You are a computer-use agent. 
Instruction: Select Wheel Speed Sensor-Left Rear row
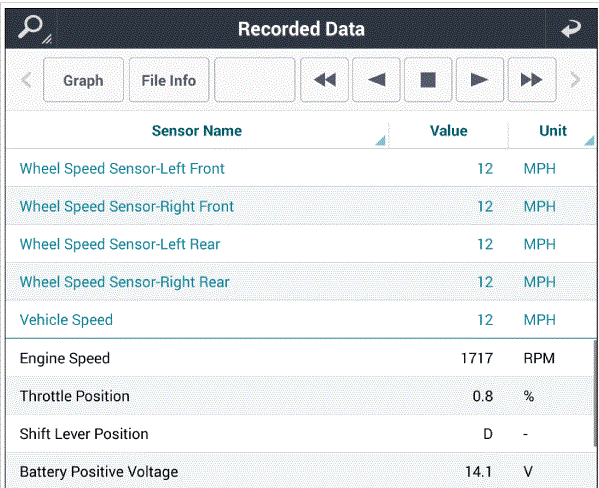pos(301,244)
